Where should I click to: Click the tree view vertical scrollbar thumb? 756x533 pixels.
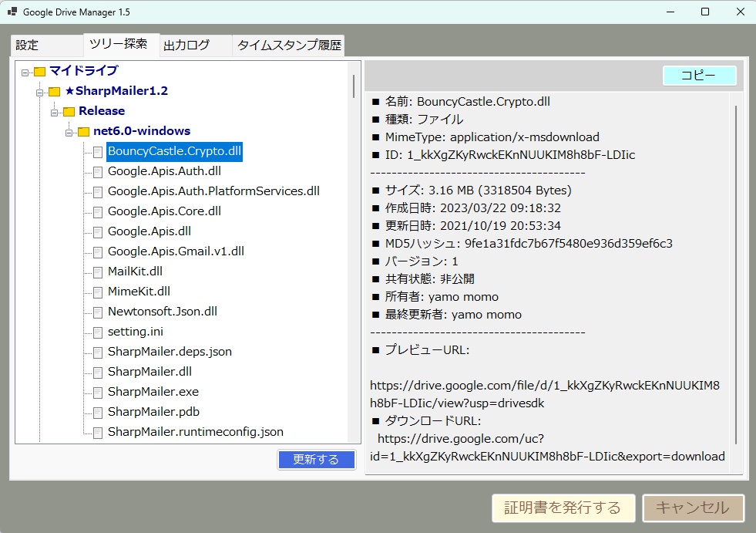pyautogui.click(x=354, y=86)
